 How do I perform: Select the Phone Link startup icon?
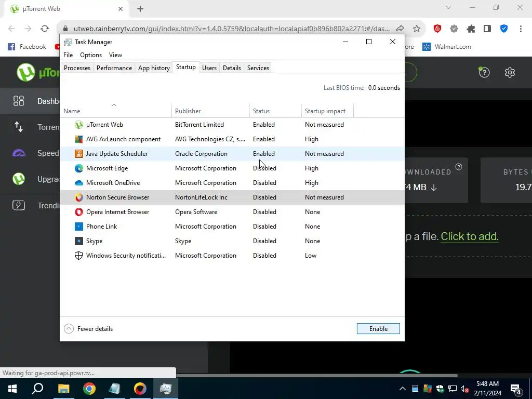tap(79, 227)
